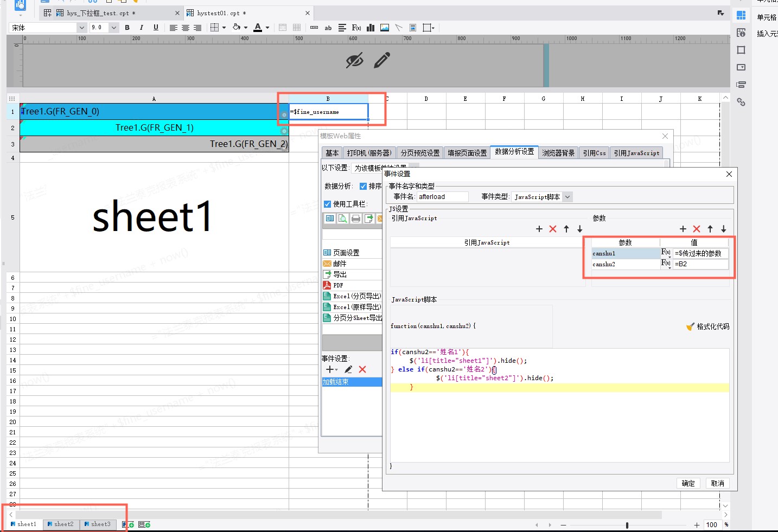This screenshot has height=532, width=778.
Task: Click the print icon in the dialog toolbar
Action: pos(356,219)
